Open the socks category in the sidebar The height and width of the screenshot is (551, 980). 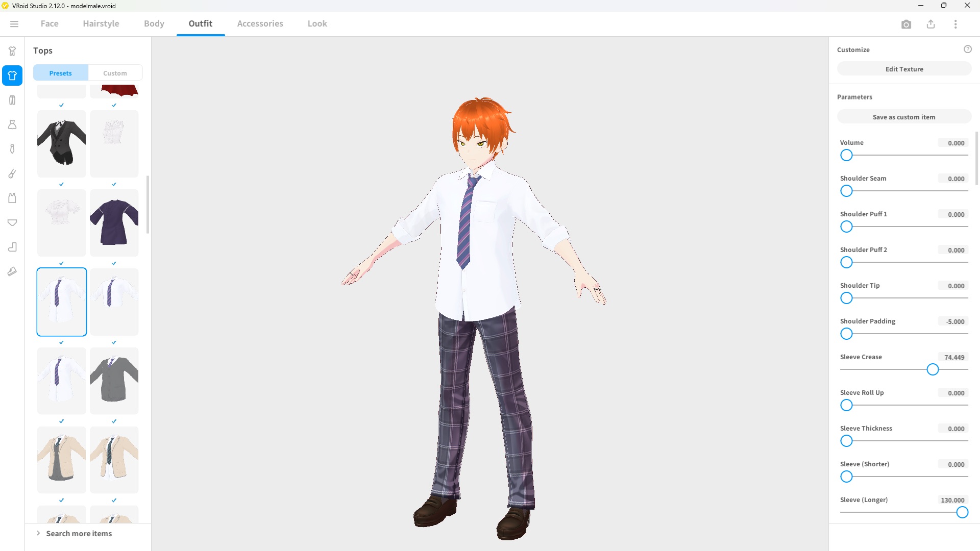(12, 247)
